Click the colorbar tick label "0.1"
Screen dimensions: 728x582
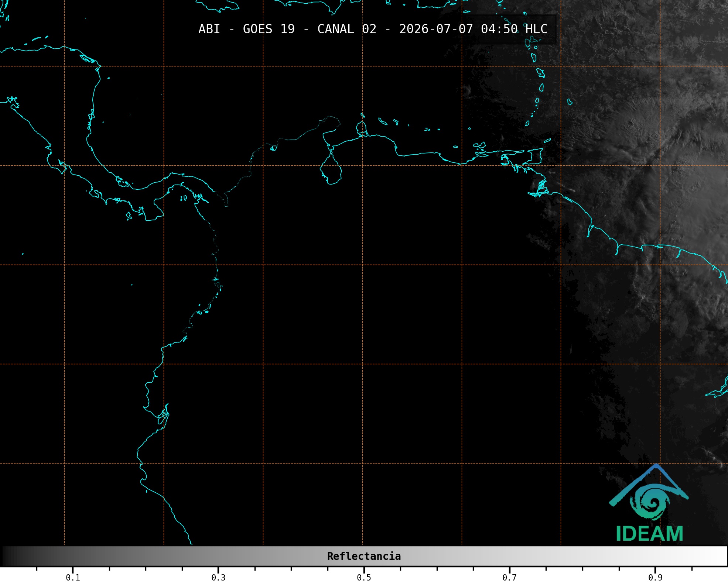[73, 578]
